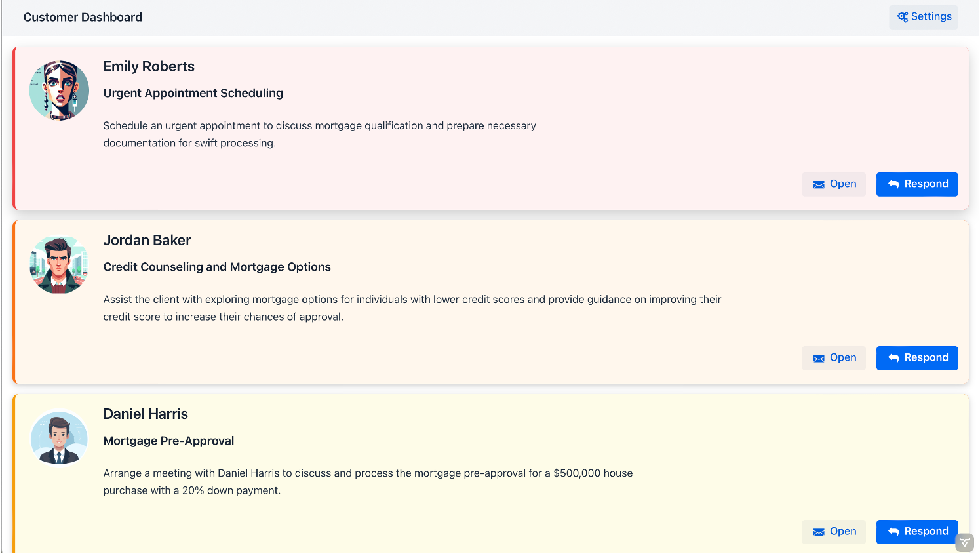Click the gears icon inside the Settings button
Viewport: 980px width, 554px height.
901,16
